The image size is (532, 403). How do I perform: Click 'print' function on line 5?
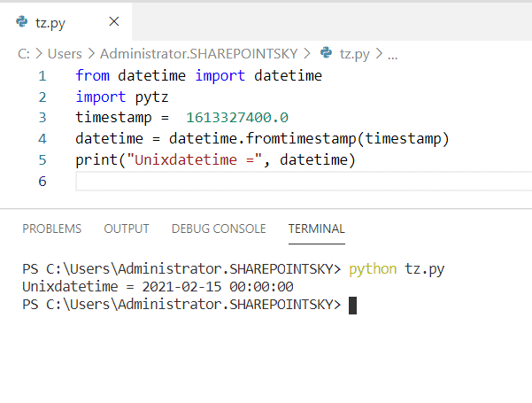coord(96,159)
